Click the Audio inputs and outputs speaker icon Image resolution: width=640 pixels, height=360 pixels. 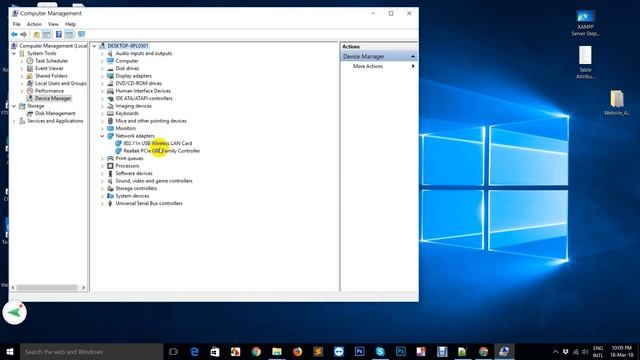pyautogui.click(x=110, y=53)
